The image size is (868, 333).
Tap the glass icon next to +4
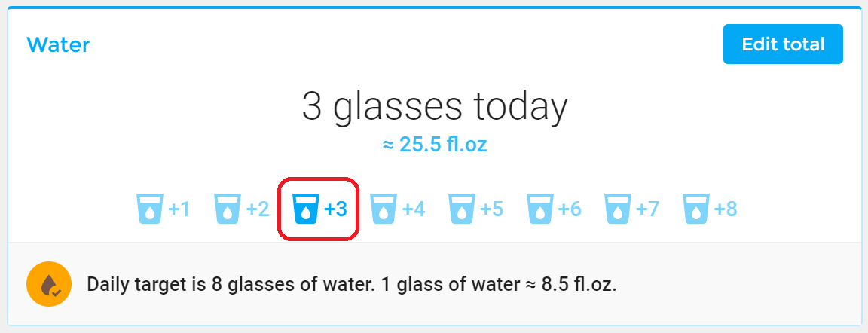pos(384,209)
